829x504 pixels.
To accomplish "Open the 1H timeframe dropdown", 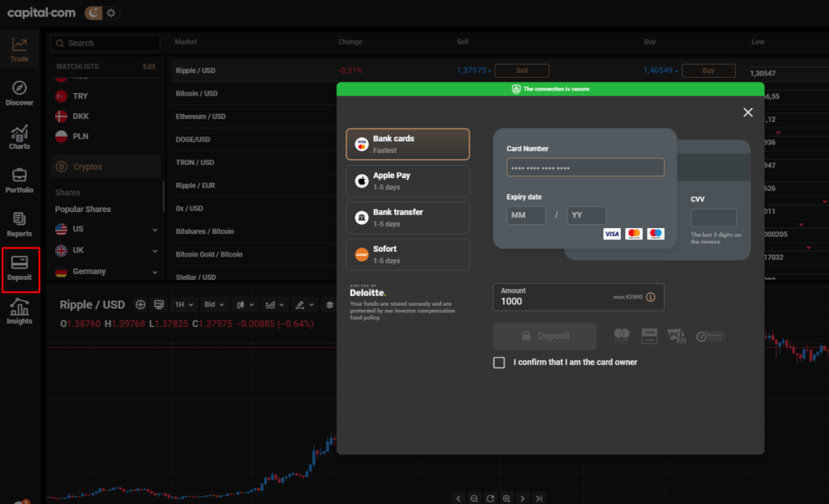I will click(185, 305).
